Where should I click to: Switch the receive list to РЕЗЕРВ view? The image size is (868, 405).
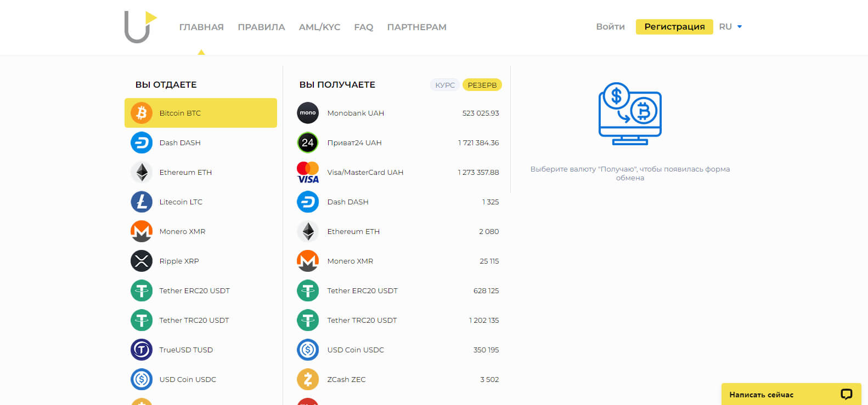[482, 85]
